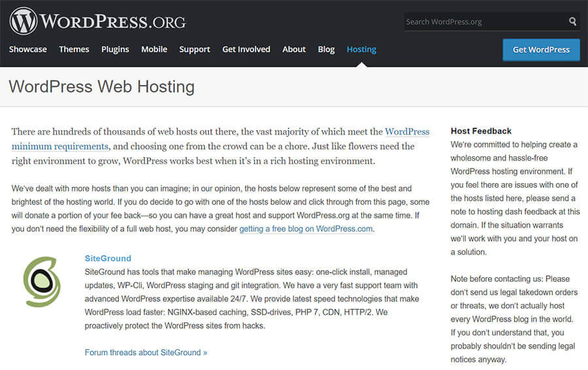
Task: Open the About page
Action: click(x=294, y=50)
